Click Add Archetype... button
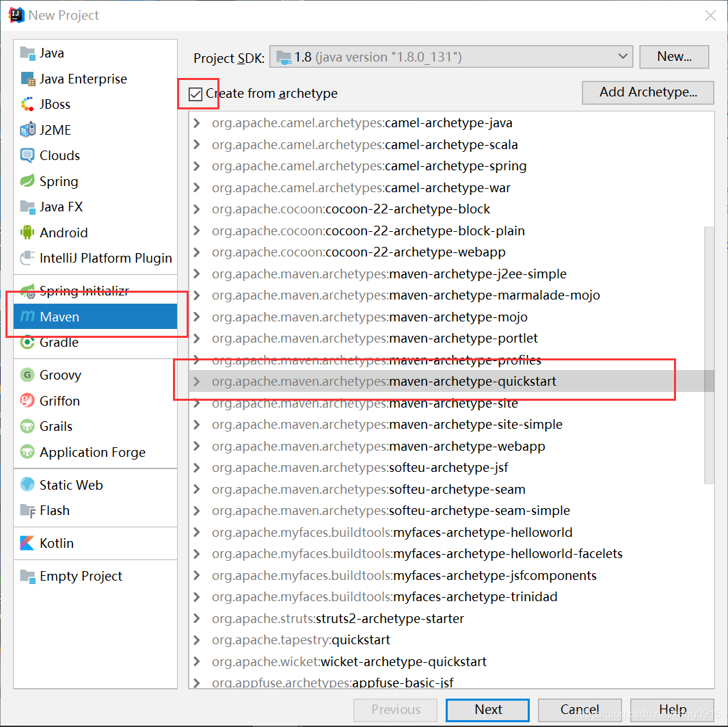This screenshot has height=727, width=728. (647, 92)
